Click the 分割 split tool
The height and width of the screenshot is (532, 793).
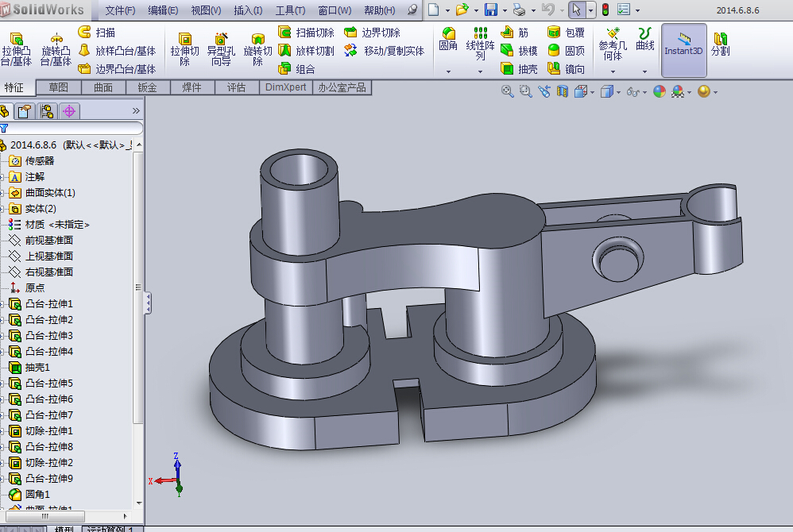coord(720,44)
